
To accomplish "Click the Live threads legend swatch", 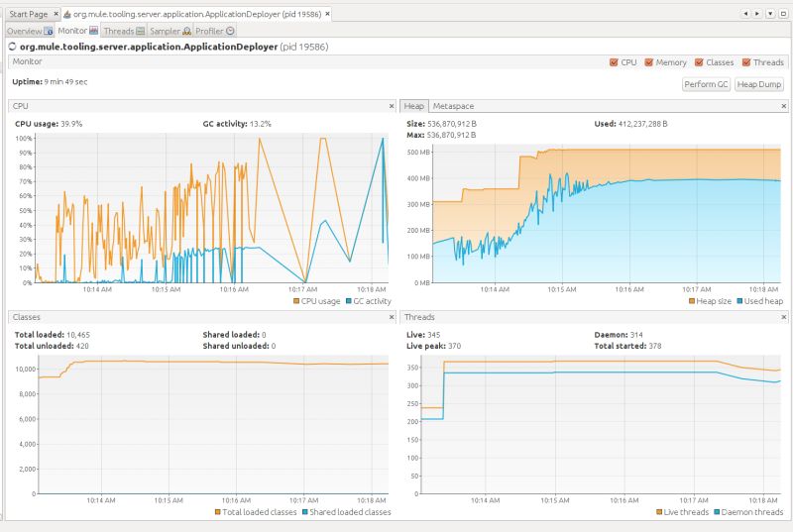I will point(659,512).
